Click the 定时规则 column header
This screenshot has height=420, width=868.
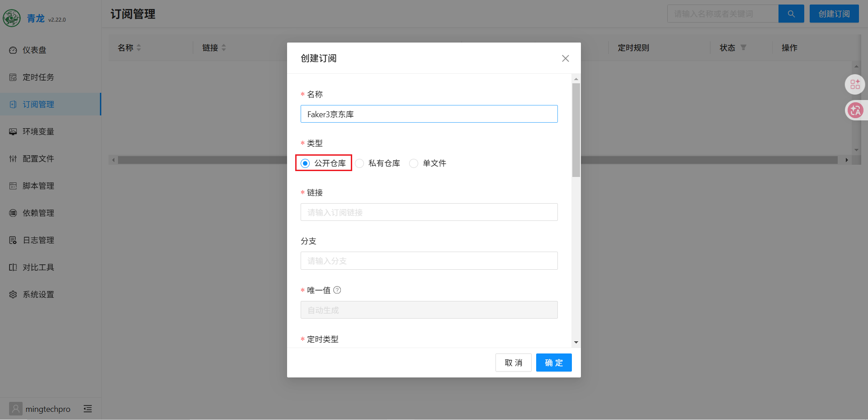pos(633,48)
